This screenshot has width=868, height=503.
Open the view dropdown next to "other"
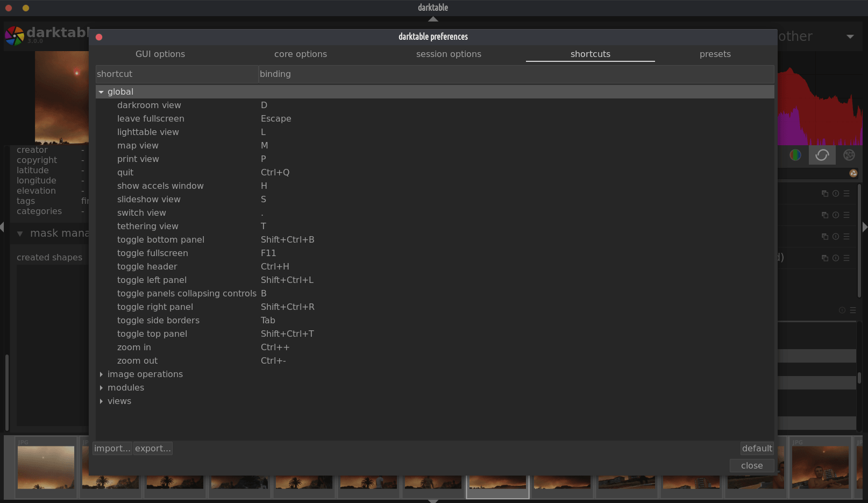point(850,37)
